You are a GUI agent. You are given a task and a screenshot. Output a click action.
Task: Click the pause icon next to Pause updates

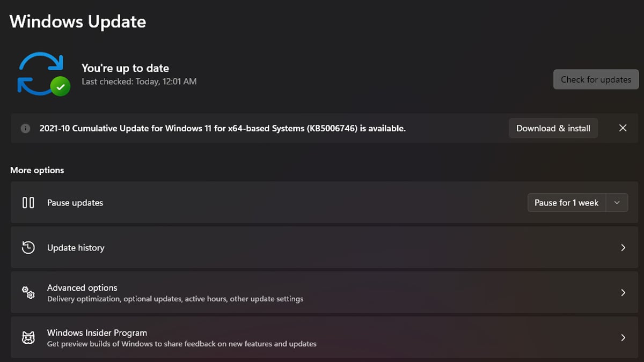(x=28, y=203)
